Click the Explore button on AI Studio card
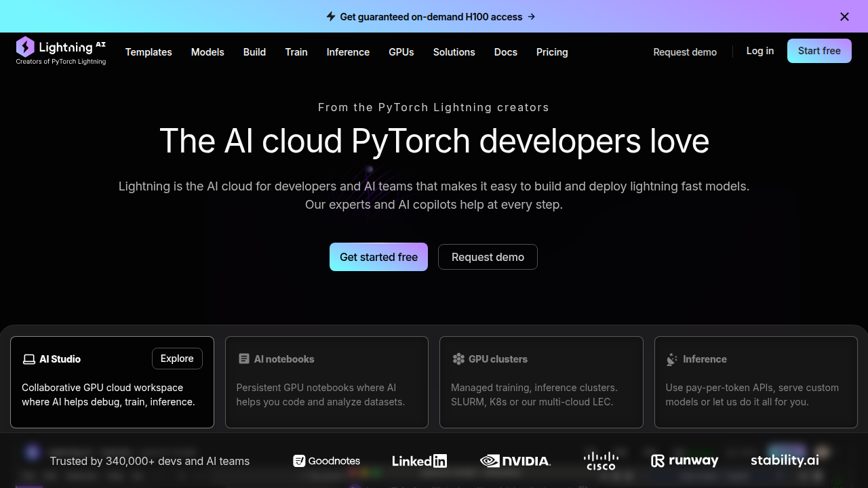This screenshot has width=868, height=488. [177, 359]
